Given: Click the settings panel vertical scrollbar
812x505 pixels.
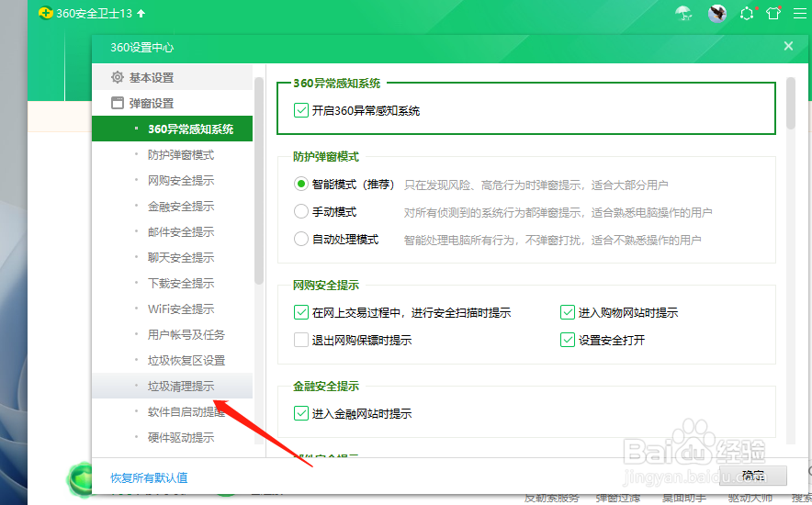Looking at the screenshot, I should (790, 103).
